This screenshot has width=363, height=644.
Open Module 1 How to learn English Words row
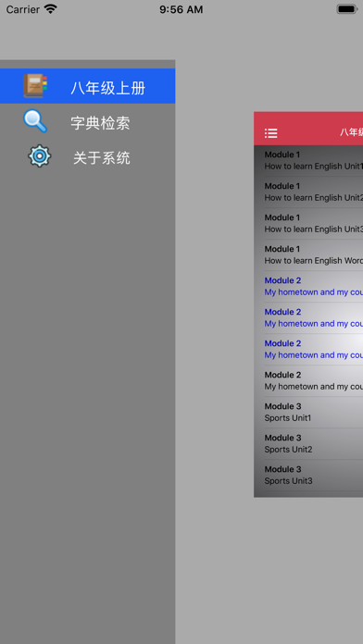[x=308, y=255]
